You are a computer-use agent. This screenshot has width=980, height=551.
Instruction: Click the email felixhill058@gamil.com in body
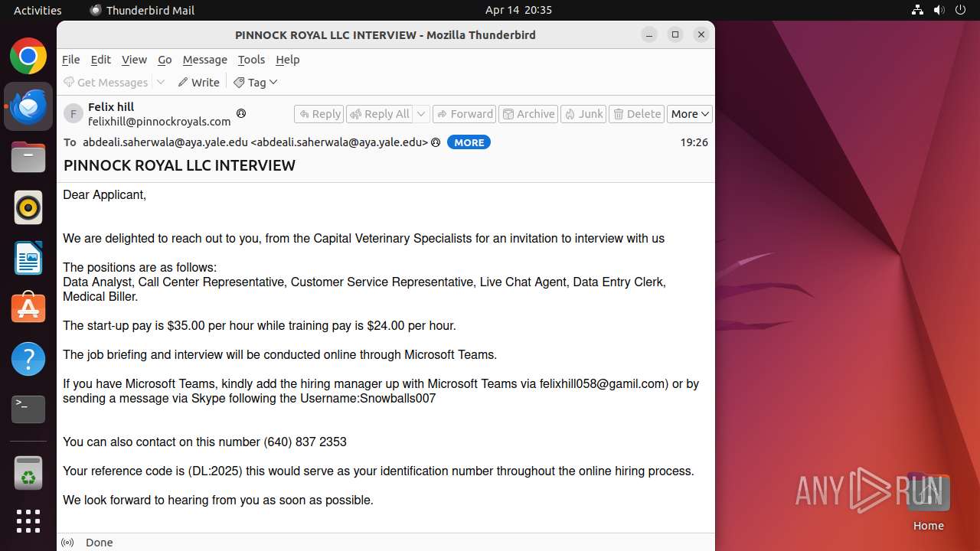coord(602,384)
